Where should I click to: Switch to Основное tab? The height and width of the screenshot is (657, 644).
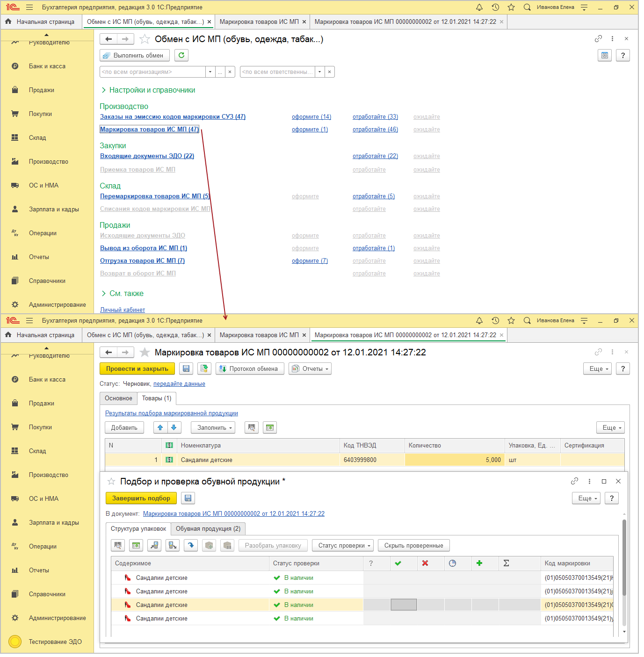[118, 398]
